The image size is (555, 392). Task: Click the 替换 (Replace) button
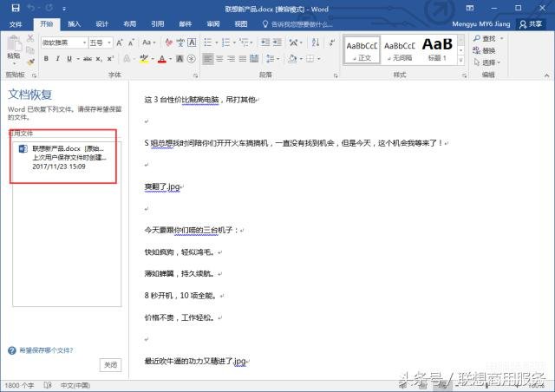pyautogui.click(x=484, y=50)
